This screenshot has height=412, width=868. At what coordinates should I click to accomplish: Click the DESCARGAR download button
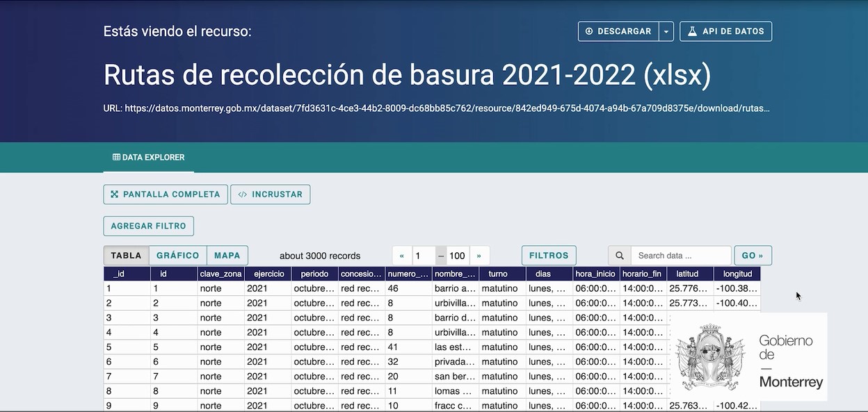(x=618, y=31)
